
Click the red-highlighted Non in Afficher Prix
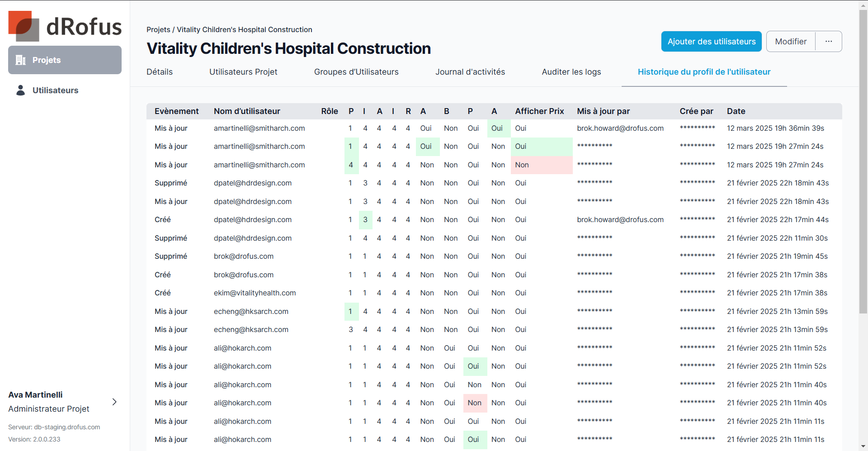pyautogui.click(x=522, y=165)
